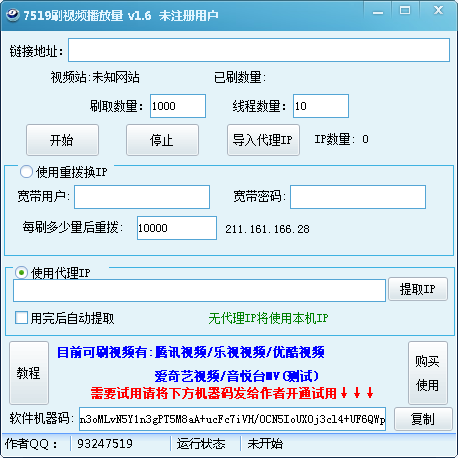Focus the 宽带用户 input field

tap(142, 197)
